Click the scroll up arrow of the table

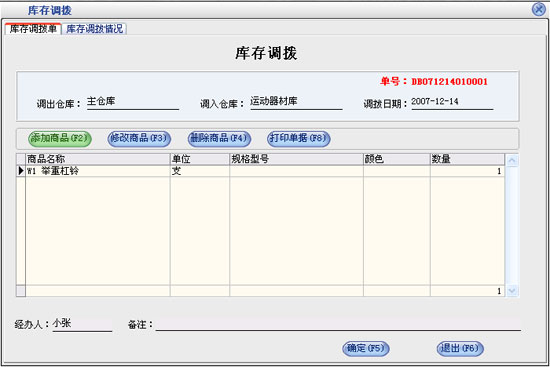pos(512,160)
